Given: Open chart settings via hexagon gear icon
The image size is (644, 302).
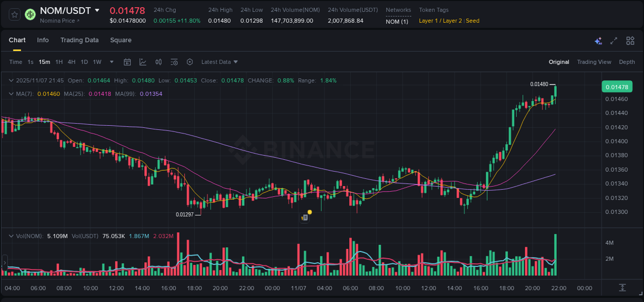Looking at the screenshot, I should 190,62.
